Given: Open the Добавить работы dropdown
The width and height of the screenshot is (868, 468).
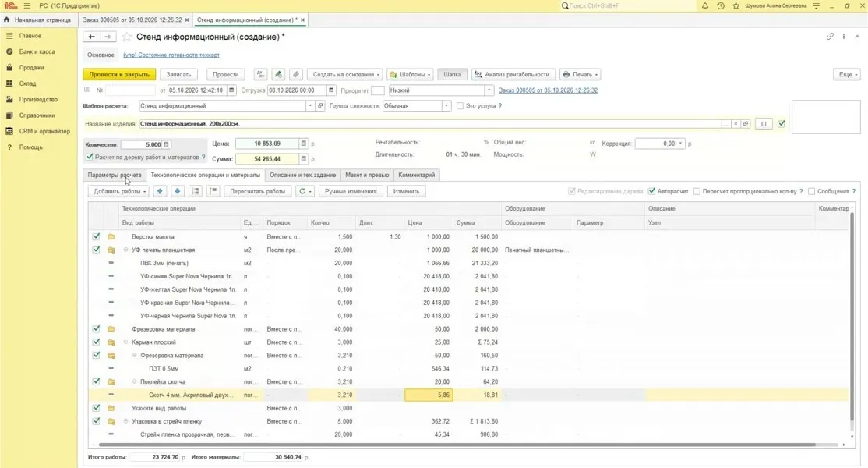Looking at the screenshot, I should coord(119,191).
